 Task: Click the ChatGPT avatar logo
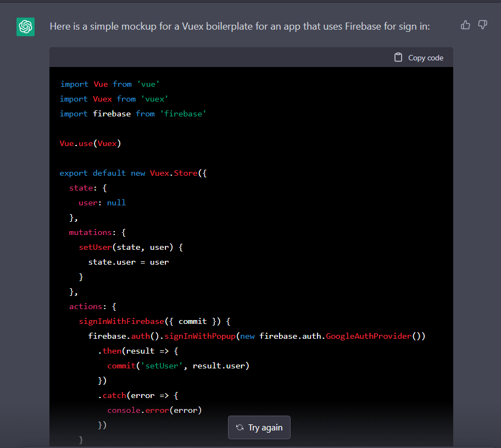coord(26,27)
